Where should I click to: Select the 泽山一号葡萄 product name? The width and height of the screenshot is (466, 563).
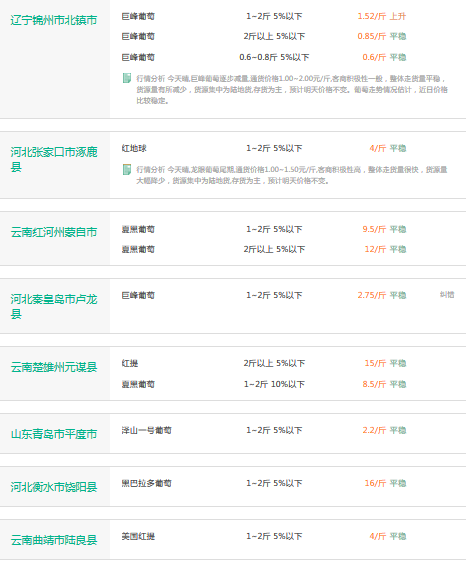(x=146, y=430)
